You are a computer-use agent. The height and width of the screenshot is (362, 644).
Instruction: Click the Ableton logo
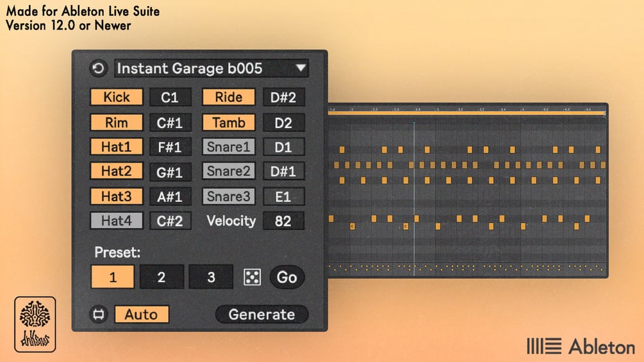(581, 347)
